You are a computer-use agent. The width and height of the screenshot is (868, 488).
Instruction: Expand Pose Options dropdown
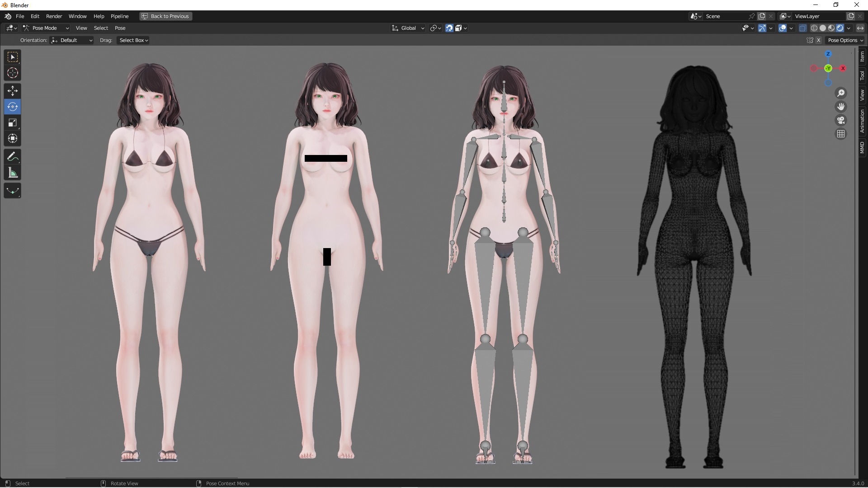coord(845,40)
